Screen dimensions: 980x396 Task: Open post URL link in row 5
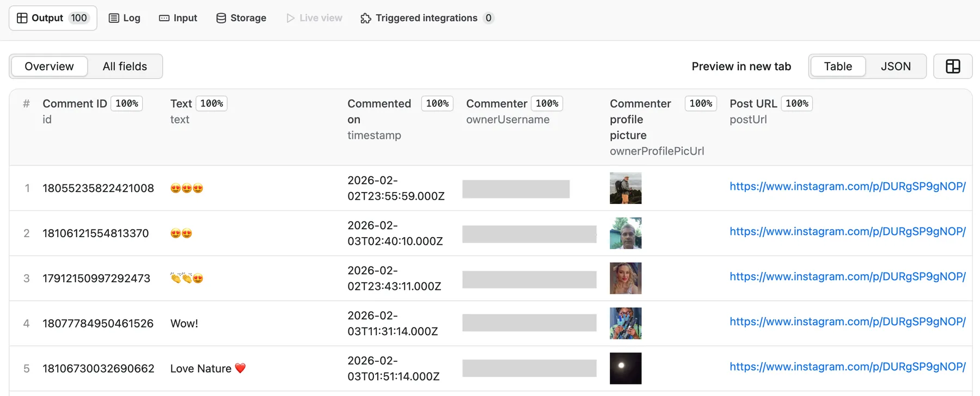tap(848, 367)
